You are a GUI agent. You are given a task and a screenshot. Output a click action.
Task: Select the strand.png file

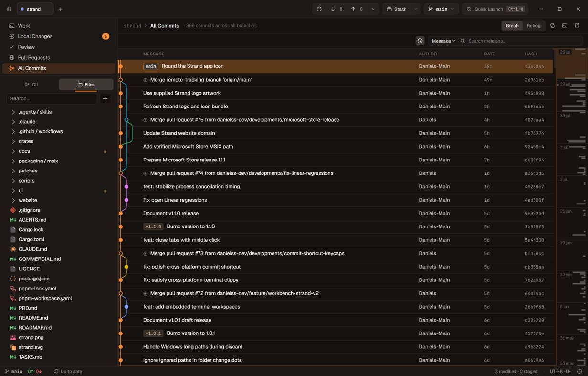pyautogui.click(x=31, y=337)
